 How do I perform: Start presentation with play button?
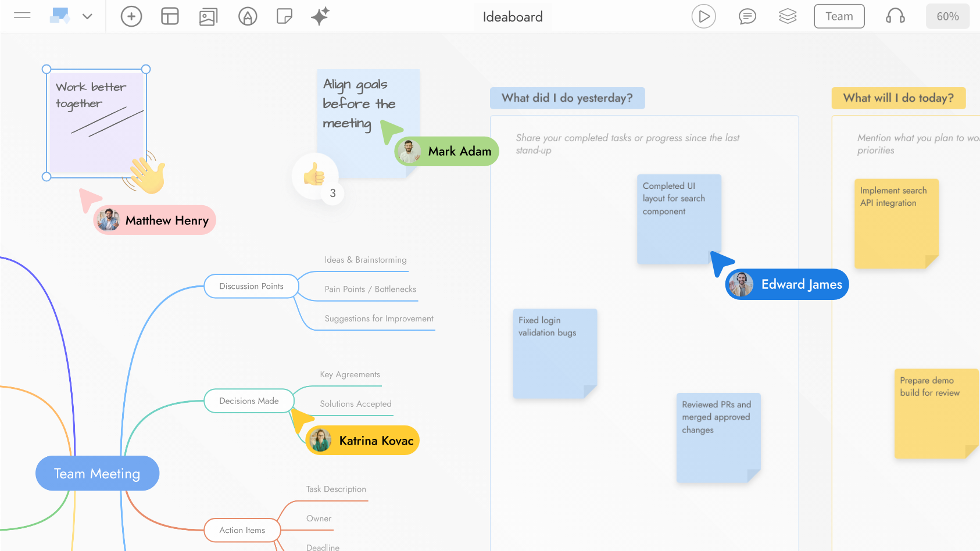pyautogui.click(x=703, y=16)
